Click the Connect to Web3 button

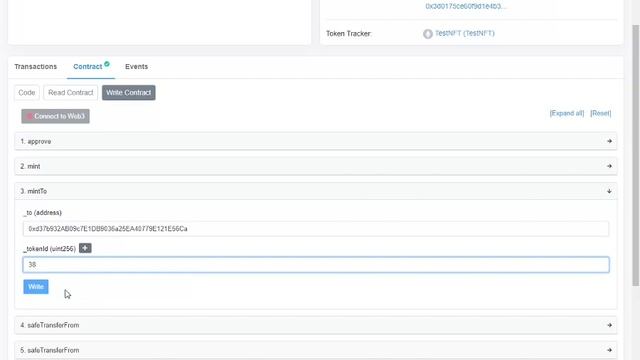56,116
